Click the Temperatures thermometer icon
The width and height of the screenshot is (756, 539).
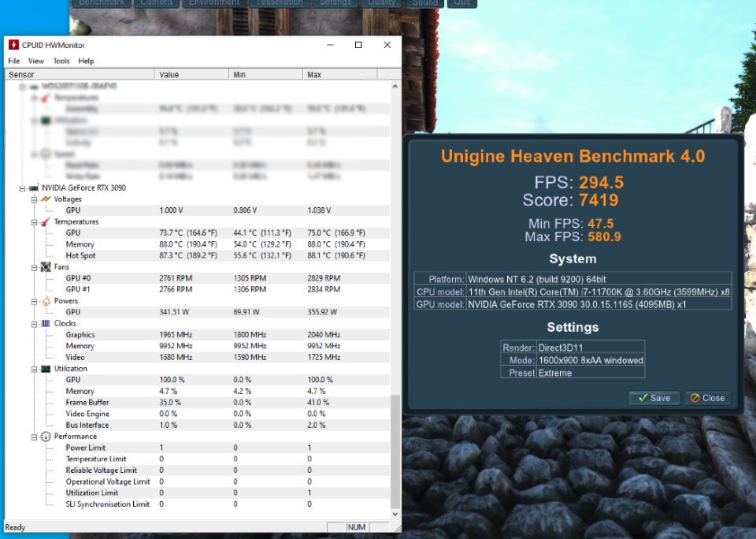point(46,221)
